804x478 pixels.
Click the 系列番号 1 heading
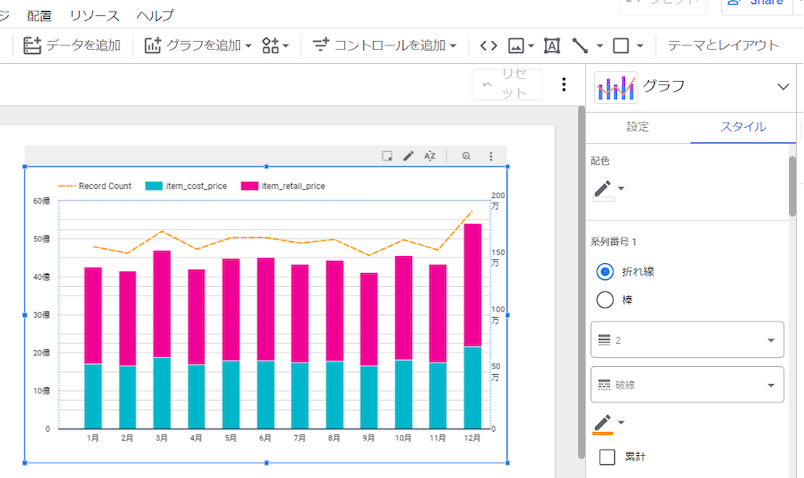[613, 242]
